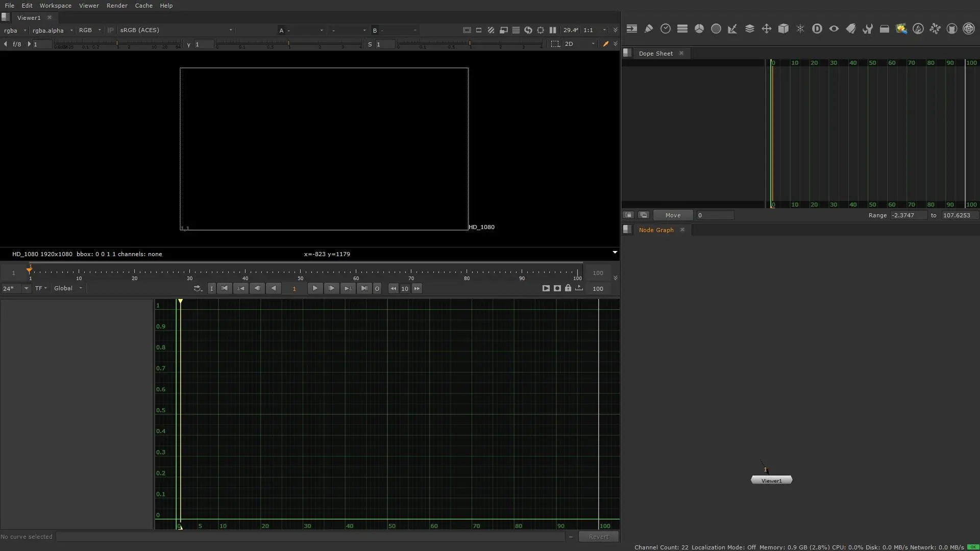Open the Transform nodes menu (four-arrow icon)
The image size is (980, 551).
tap(767, 29)
